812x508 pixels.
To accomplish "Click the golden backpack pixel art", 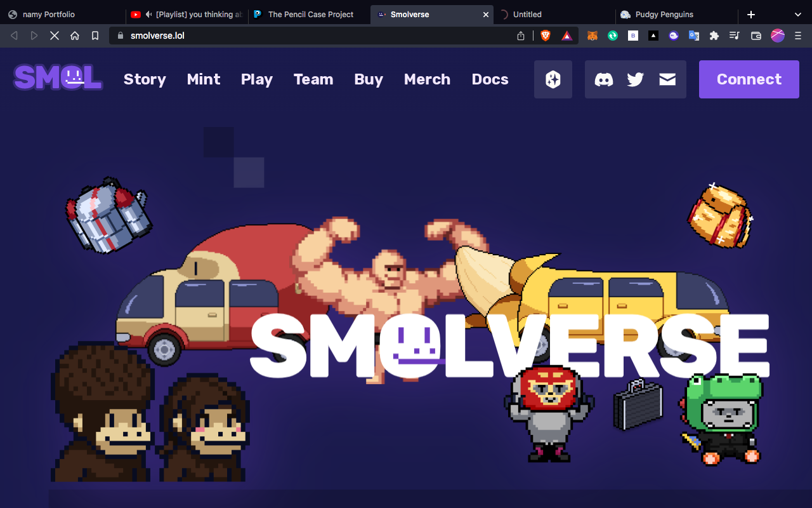I will [721, 215].
